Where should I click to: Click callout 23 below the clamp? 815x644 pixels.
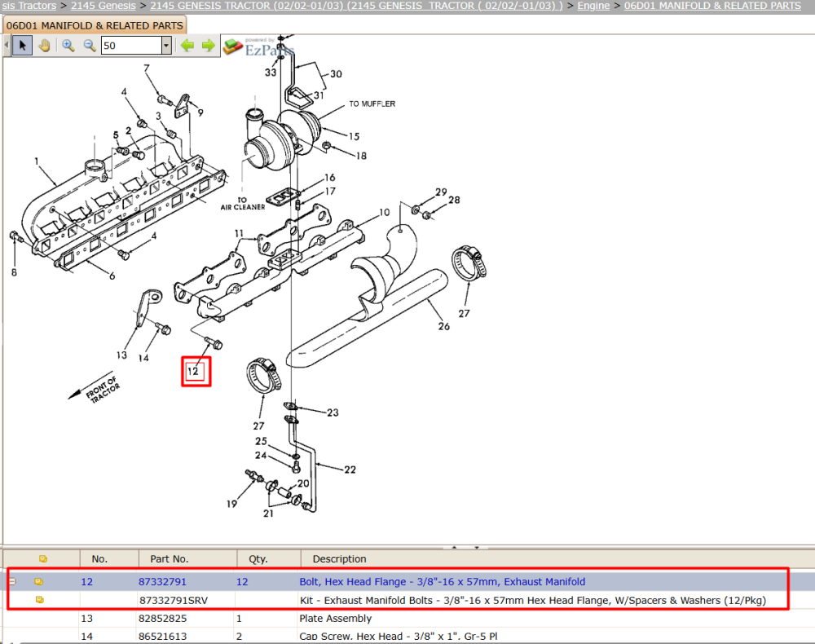(x=333, y=412)
